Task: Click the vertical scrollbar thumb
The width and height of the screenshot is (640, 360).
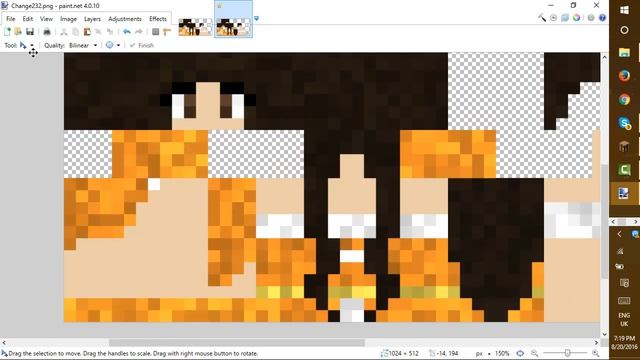Action: pyautogui.click(x=604, y=221)
